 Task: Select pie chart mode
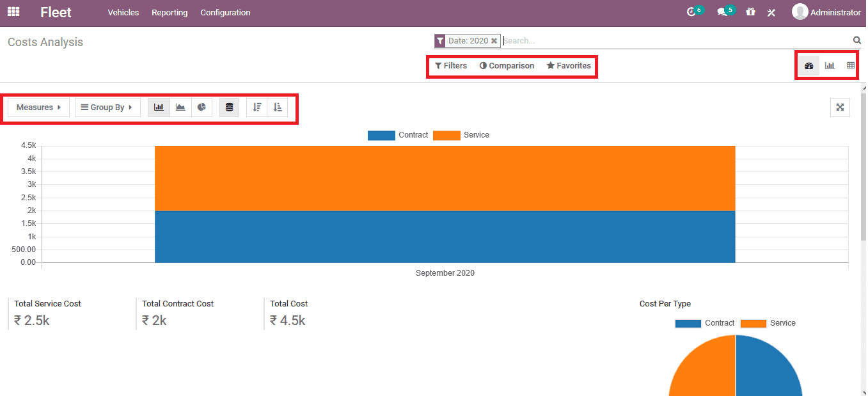[x=201, y=107]
